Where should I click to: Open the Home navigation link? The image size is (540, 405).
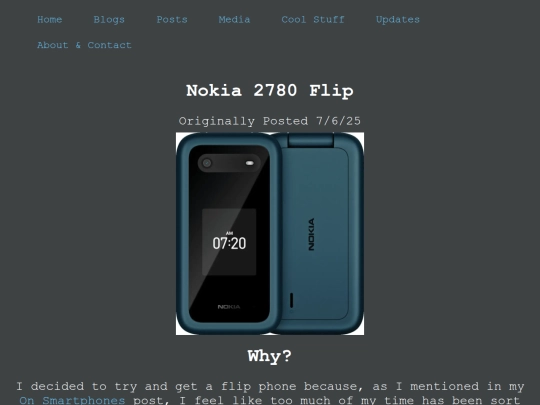coord(50,20)
